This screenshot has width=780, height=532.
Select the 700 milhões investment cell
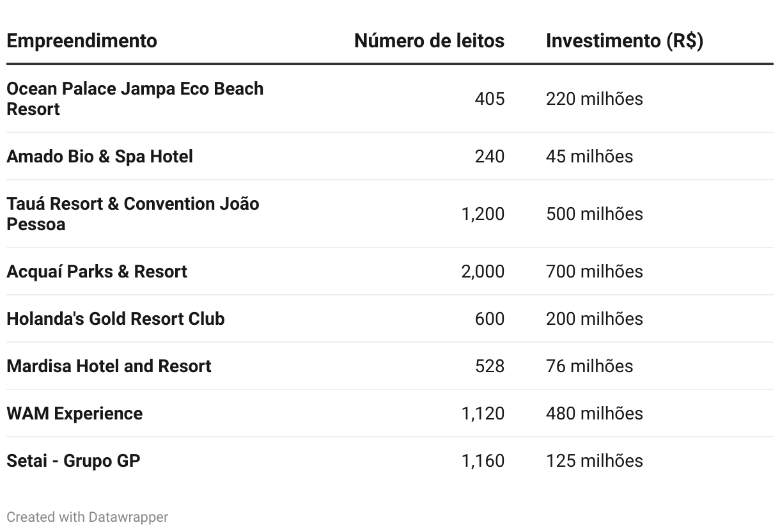pyautogui.click(x=595, y=271)
